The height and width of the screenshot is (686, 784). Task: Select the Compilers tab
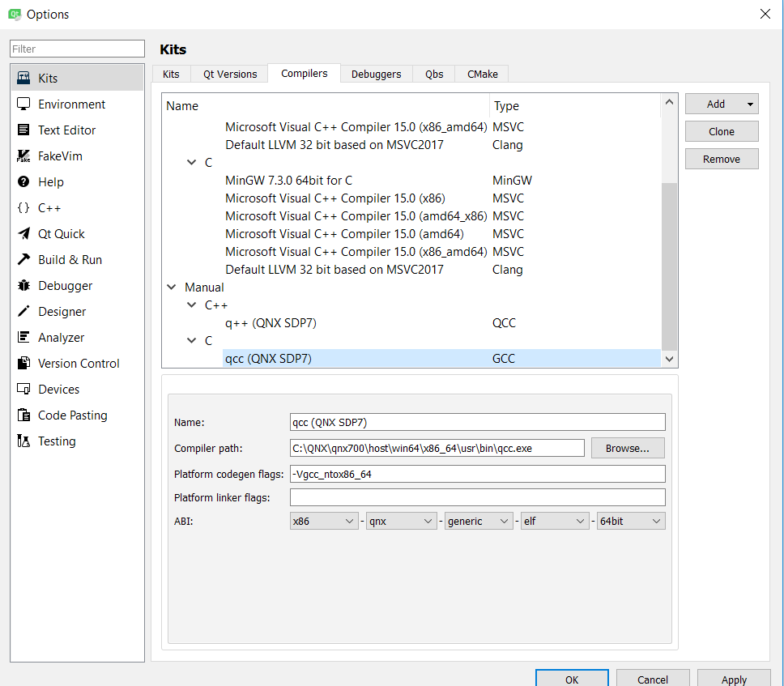click(304, 74)
